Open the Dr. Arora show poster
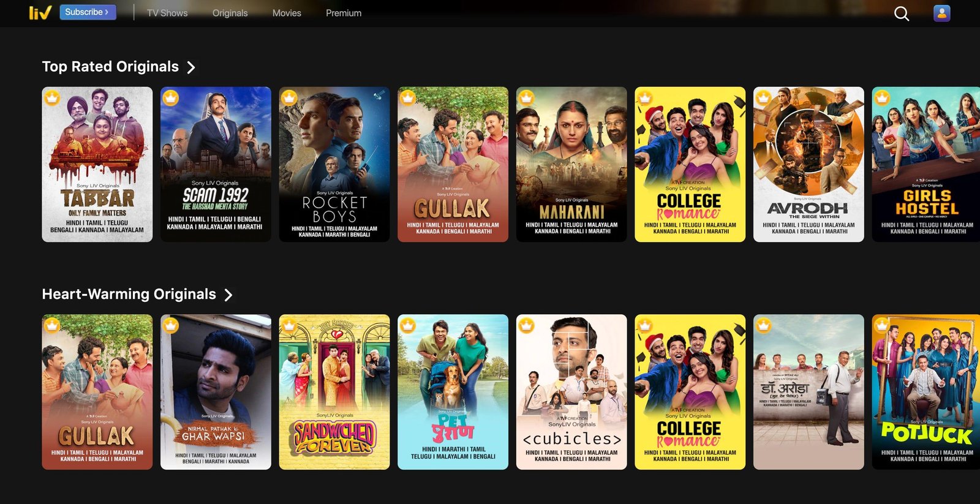The image size is (980, 504). (x=809, y=392)
